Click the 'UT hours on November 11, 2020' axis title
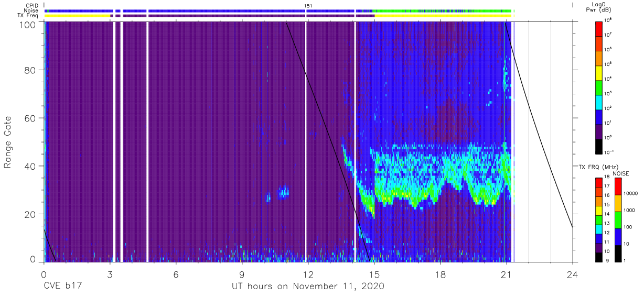The width and height of the screenshot is (644, 297). pos(308,287)
